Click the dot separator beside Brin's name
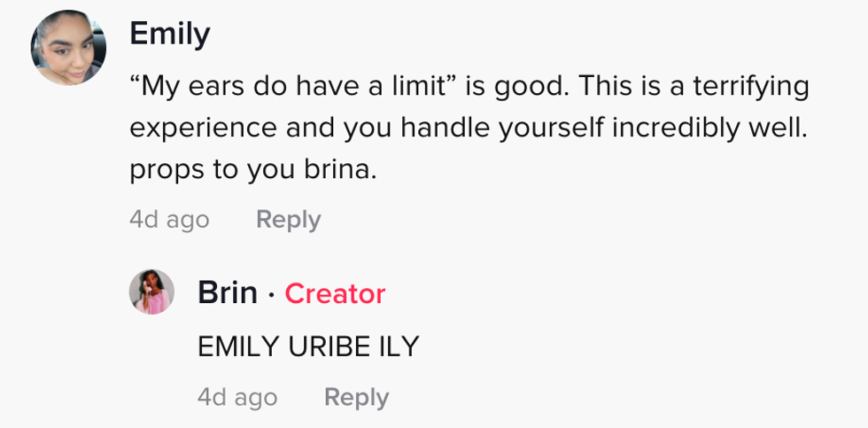Image resolution: width=868 pixels, height=428 pixels. 271,293
